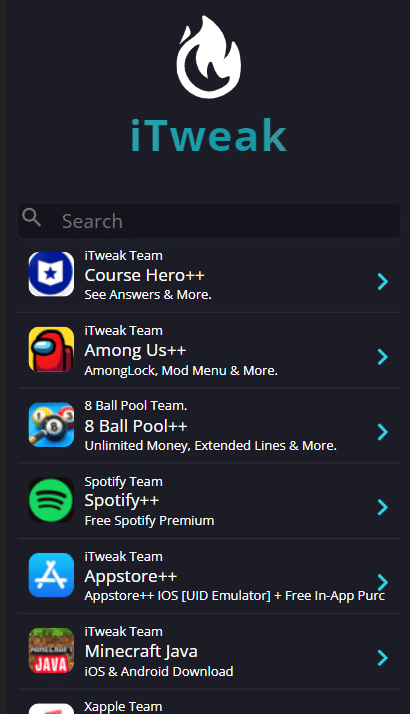The height and width of the screenshot is (714, 410).
Task: Click 'Free Spotify Premium' description
Action: (149, 520)
